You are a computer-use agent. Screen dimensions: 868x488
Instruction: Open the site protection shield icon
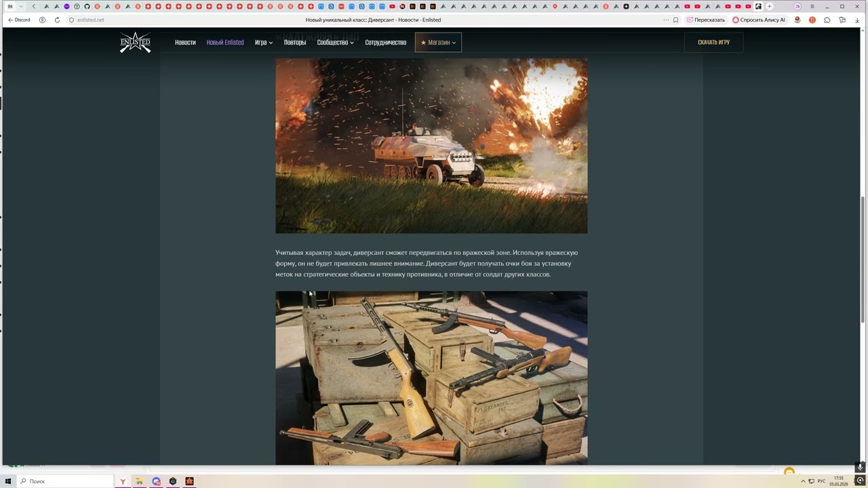(71, 20)
